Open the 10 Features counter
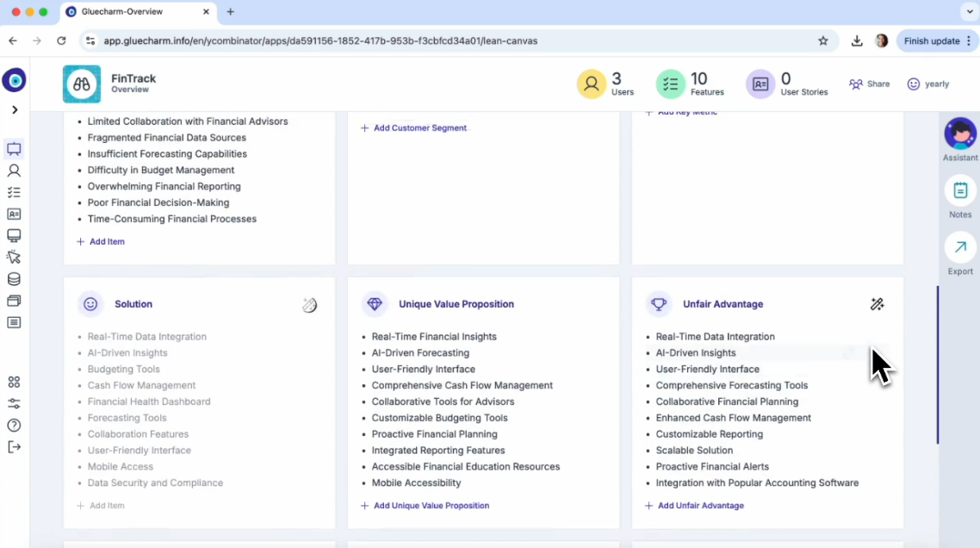 click(691, 84)
